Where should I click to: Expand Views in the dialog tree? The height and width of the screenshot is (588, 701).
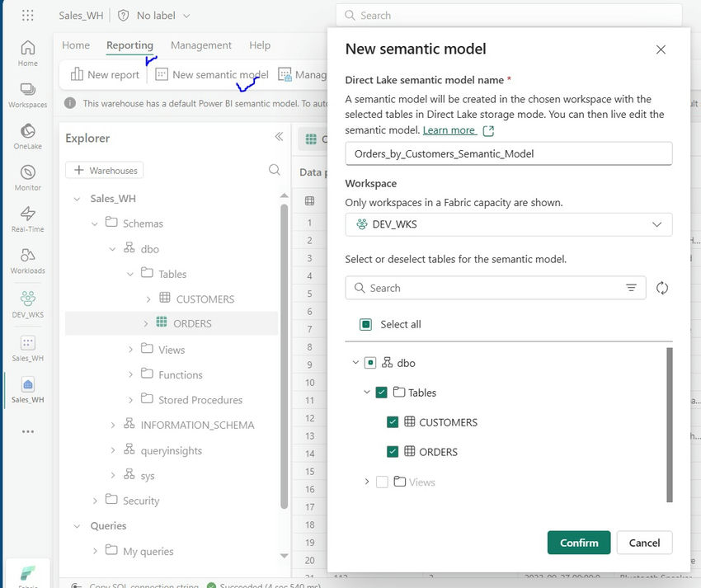pyautogui.click(x=369, y=482)
